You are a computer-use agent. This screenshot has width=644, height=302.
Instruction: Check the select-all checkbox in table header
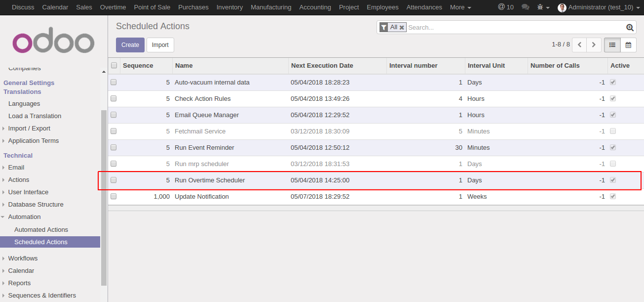point(114,65)
